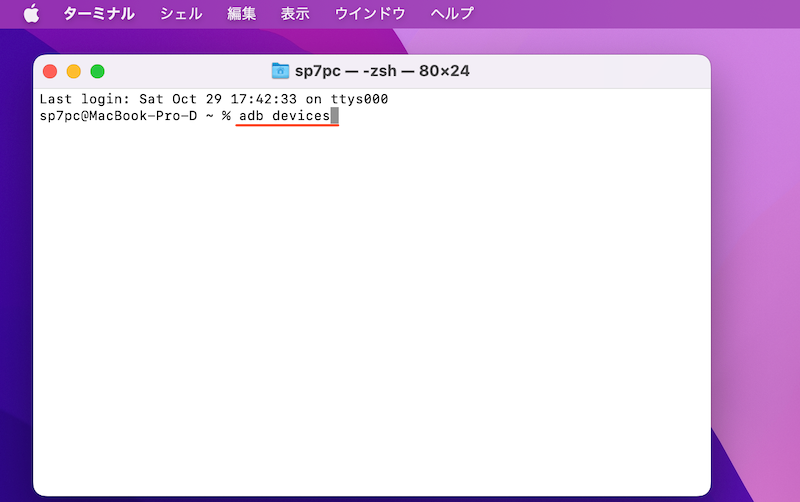Click the '%' prompt symbol
Viewport: 800px width, 502px height.
point(226,116)
